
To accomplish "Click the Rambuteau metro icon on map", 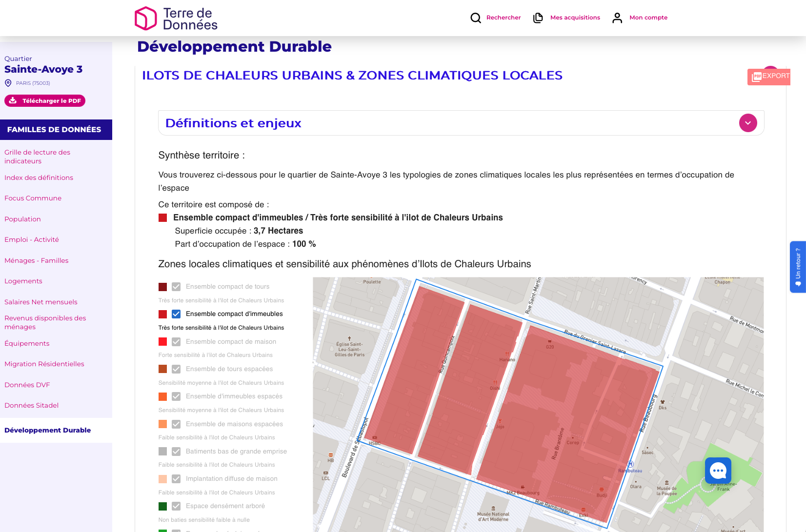I will pyautogui.click(x=630, y=464).
